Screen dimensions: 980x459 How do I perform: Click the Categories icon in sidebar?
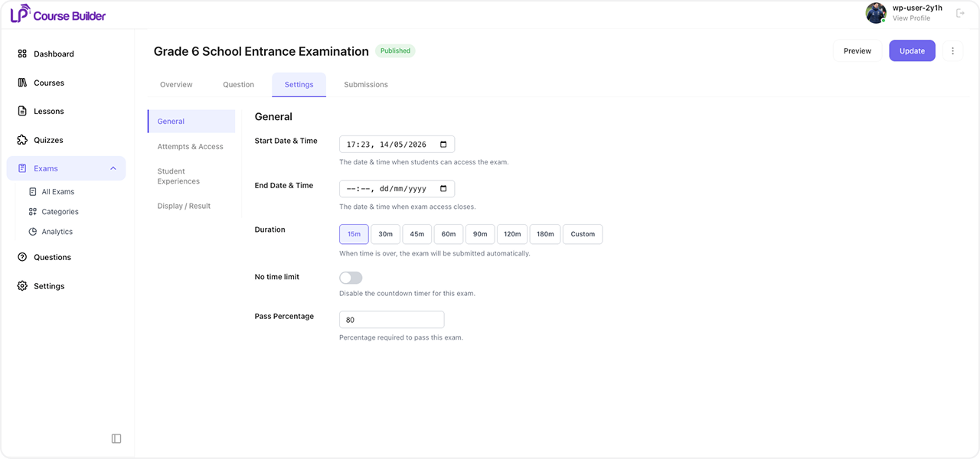33,212
